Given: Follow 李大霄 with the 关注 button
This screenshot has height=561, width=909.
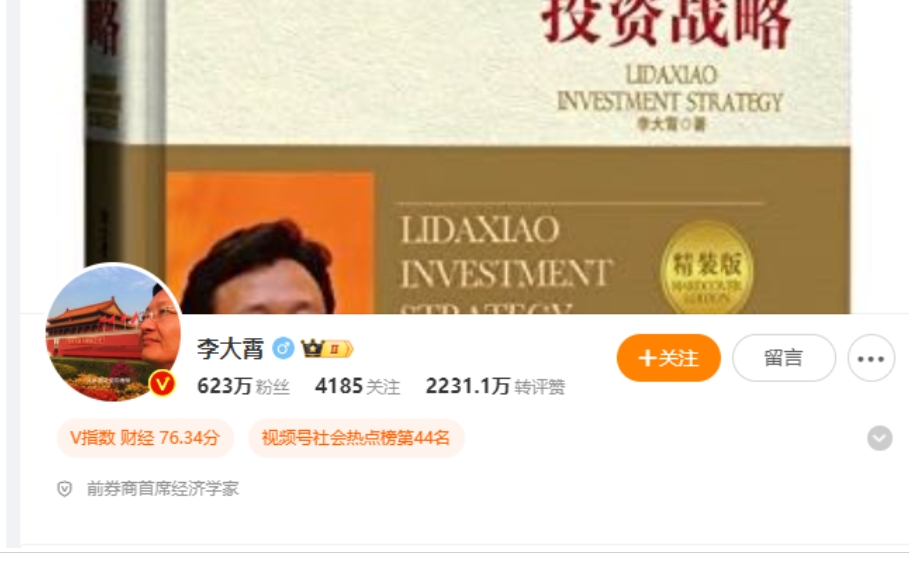Looking at the screenshot, I should pyautogui.click(x=668, y=358).
